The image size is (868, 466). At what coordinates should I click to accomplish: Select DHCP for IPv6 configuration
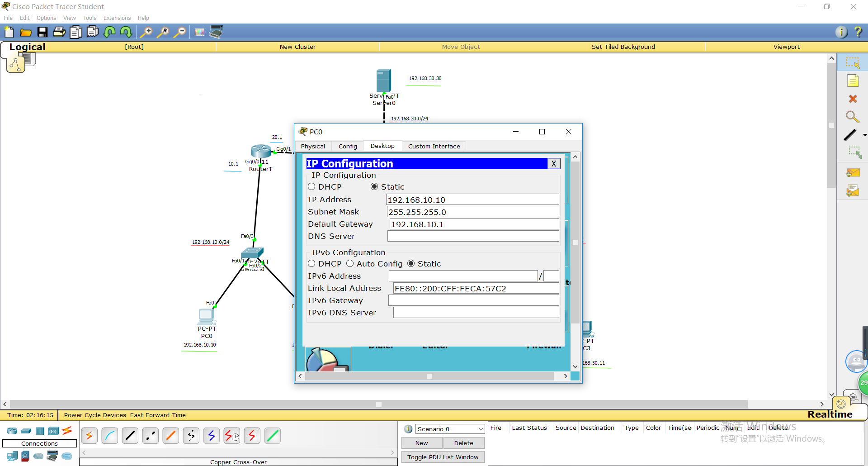point(311,264)
